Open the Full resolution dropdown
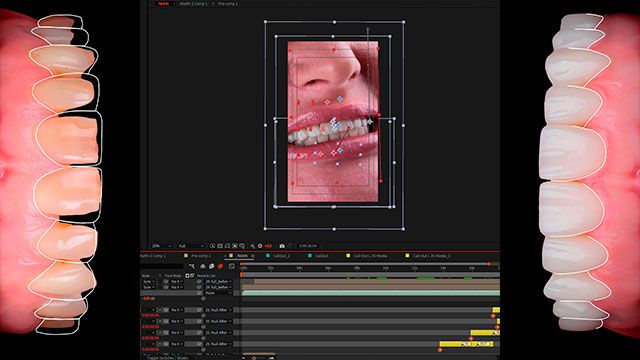This screenshot has height=360, width=640. point(191,246)
